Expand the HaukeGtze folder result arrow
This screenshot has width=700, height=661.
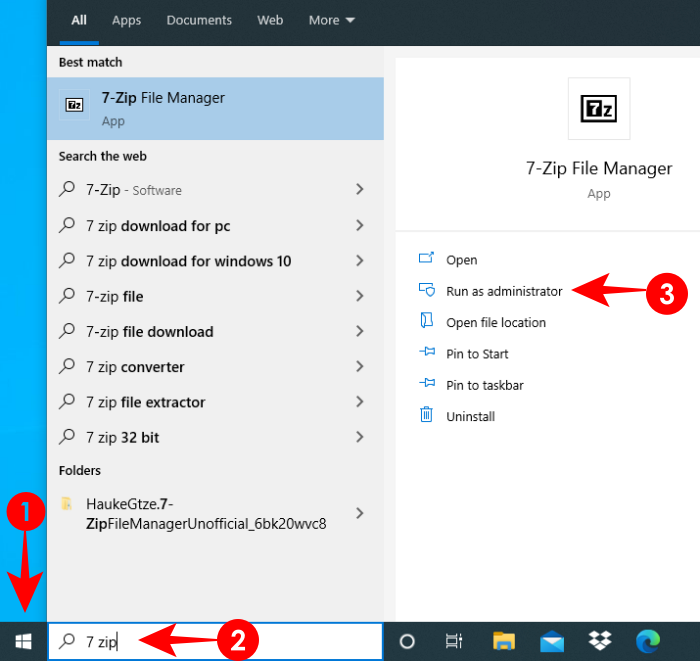pos(359,513)
